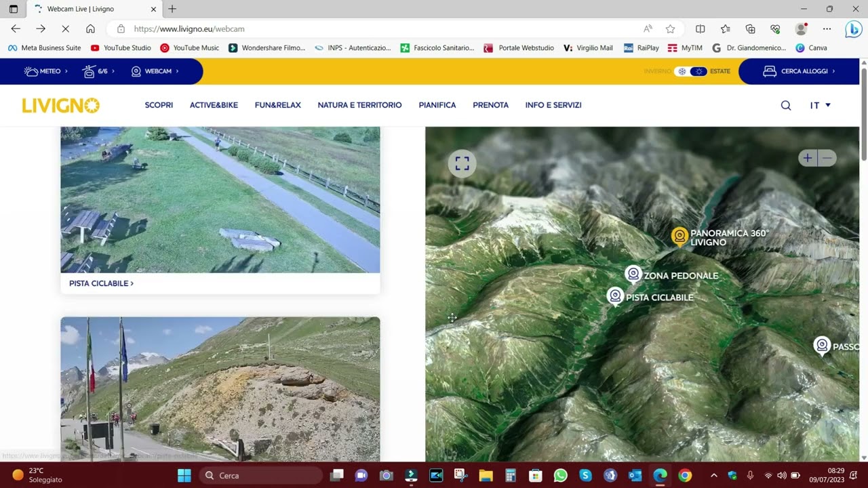Expand the map to fullscreen

[462, 163]
